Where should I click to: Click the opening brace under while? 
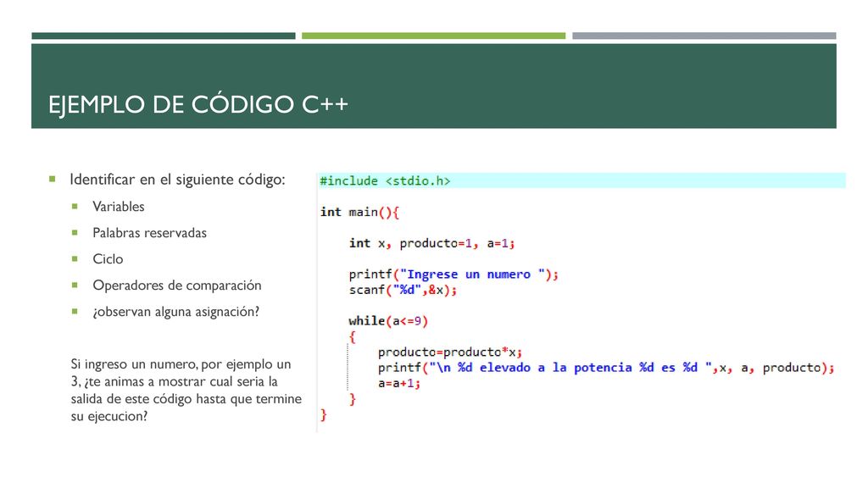[352, 337]
